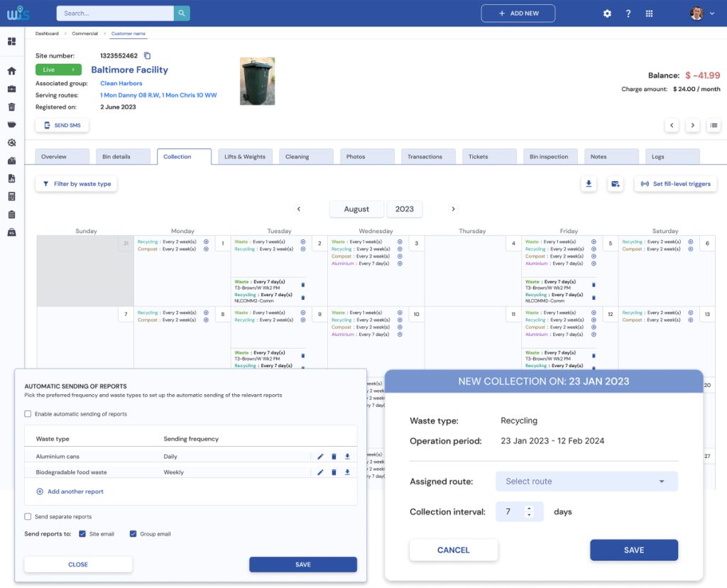Open the Lifts & Weights tab

244,157
